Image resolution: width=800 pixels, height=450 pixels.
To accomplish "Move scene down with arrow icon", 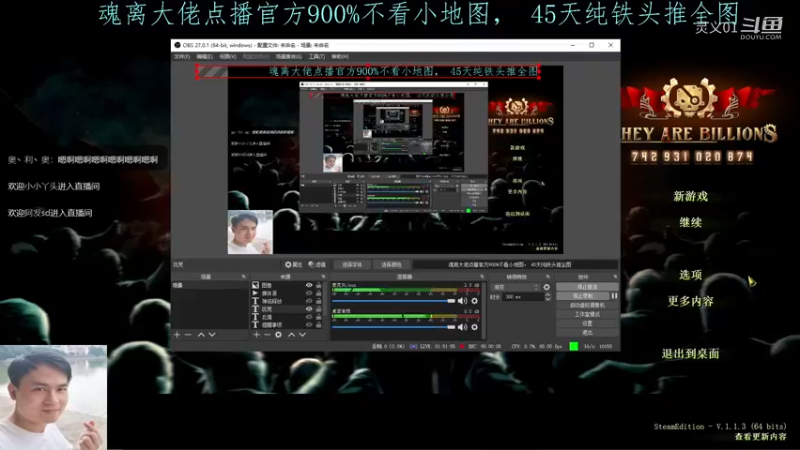I will click(212, 335).
